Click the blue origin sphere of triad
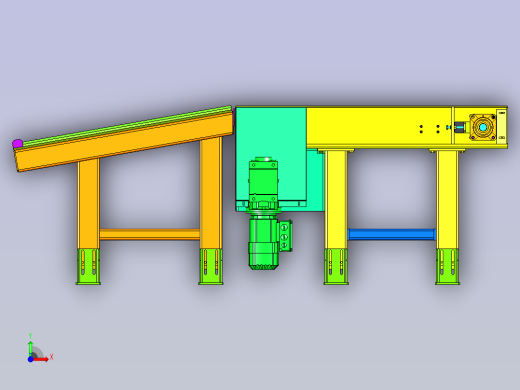This screenshot has width=520, height=390. coord(30,359)
